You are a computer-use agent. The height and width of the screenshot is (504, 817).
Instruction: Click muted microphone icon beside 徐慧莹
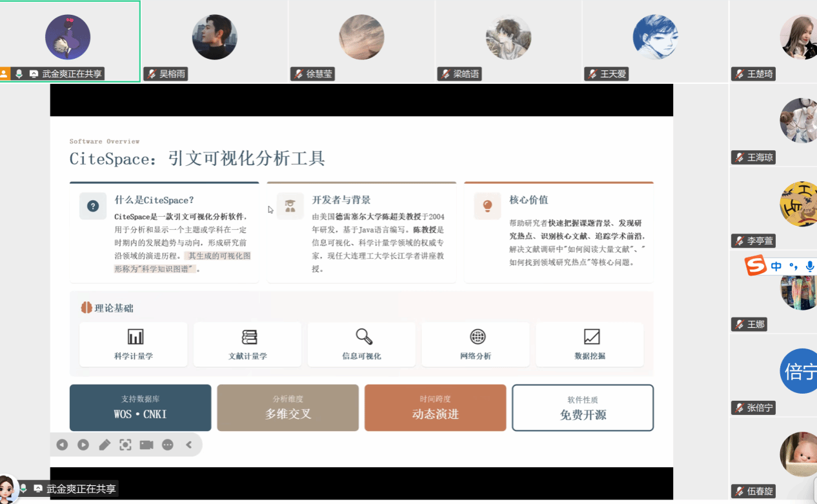click(x=298, y=74)
